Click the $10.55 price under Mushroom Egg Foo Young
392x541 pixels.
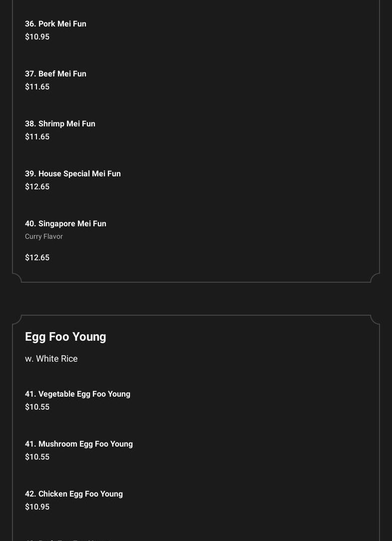pos(37,457)
